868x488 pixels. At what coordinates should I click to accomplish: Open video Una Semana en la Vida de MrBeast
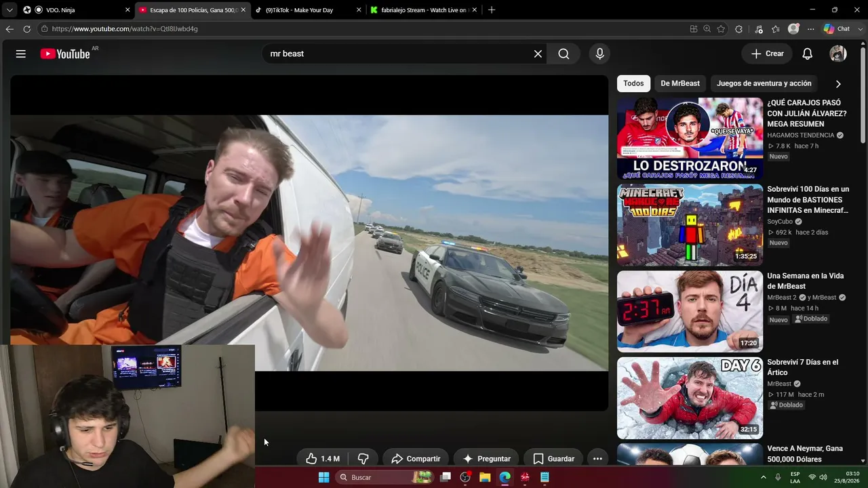tap(806, 281)
